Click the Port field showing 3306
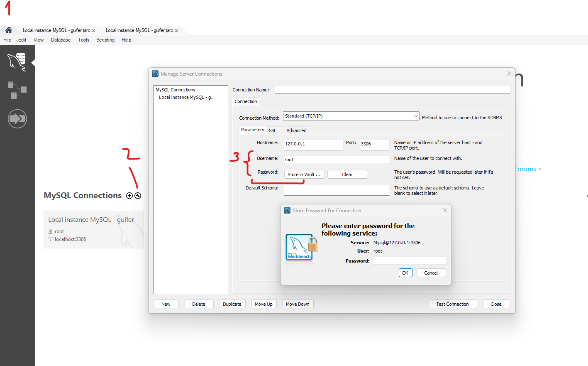 click(374, 144)
